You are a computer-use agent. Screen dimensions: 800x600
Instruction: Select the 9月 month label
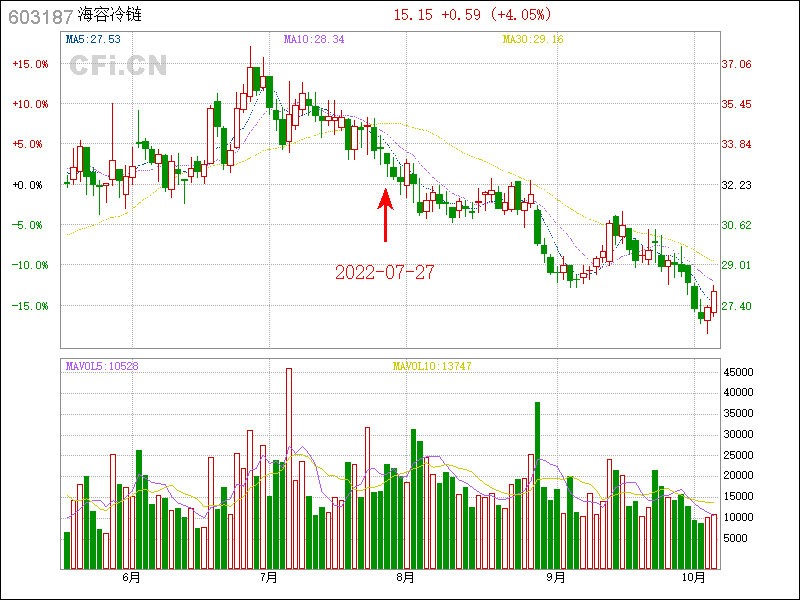(x=556, y=578)
